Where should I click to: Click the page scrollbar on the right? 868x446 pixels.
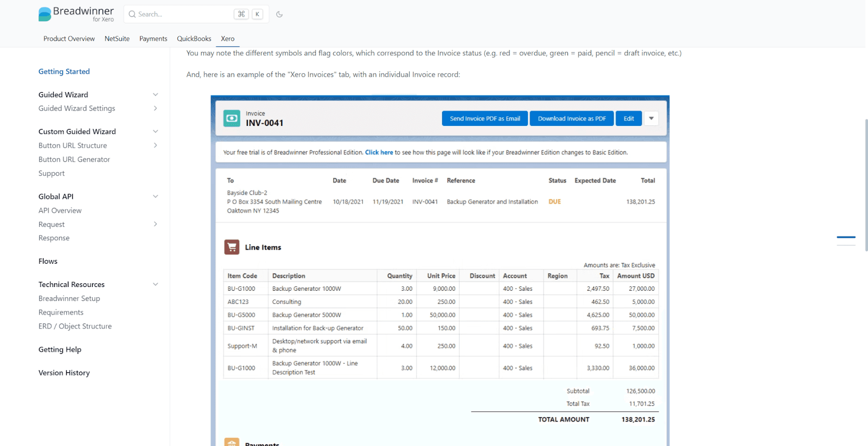pyautogui.click(x=866, y=184)
